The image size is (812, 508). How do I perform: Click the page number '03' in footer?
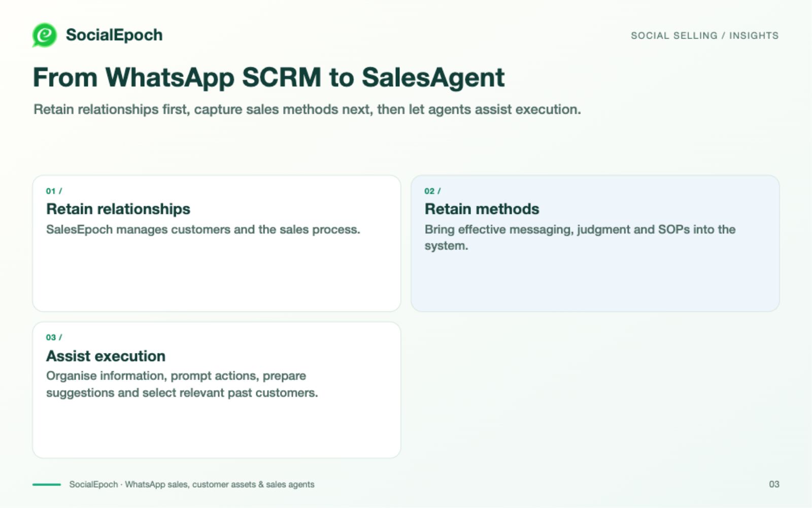(774, 484)
